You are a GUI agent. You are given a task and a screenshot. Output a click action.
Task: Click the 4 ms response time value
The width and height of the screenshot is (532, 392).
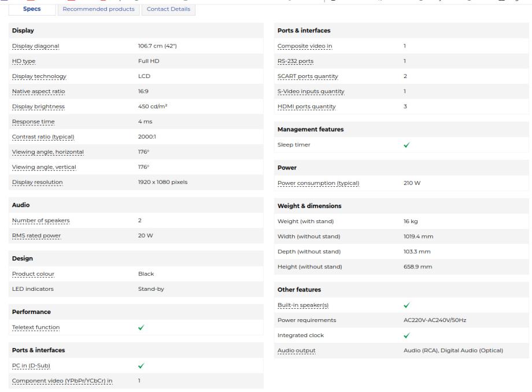point(145,121)
